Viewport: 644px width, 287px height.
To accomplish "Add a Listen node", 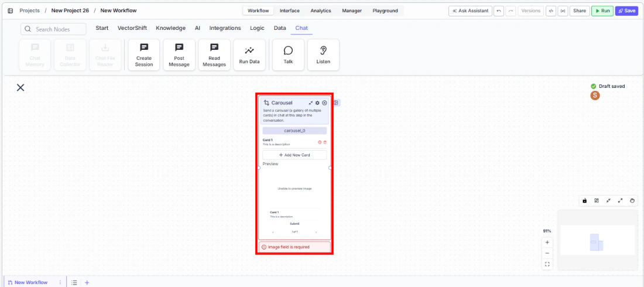I will pos(323,55).
